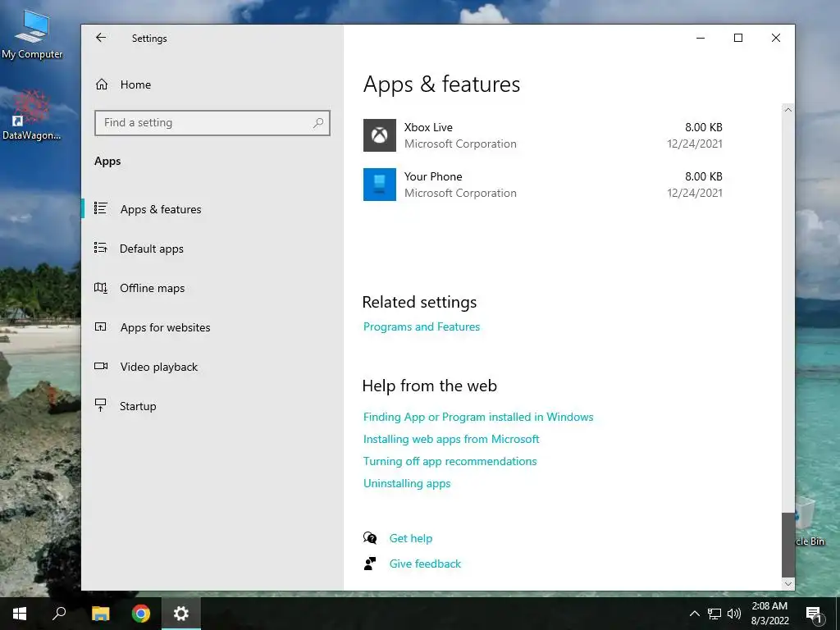Click the Xbox Live app icon

379,135
